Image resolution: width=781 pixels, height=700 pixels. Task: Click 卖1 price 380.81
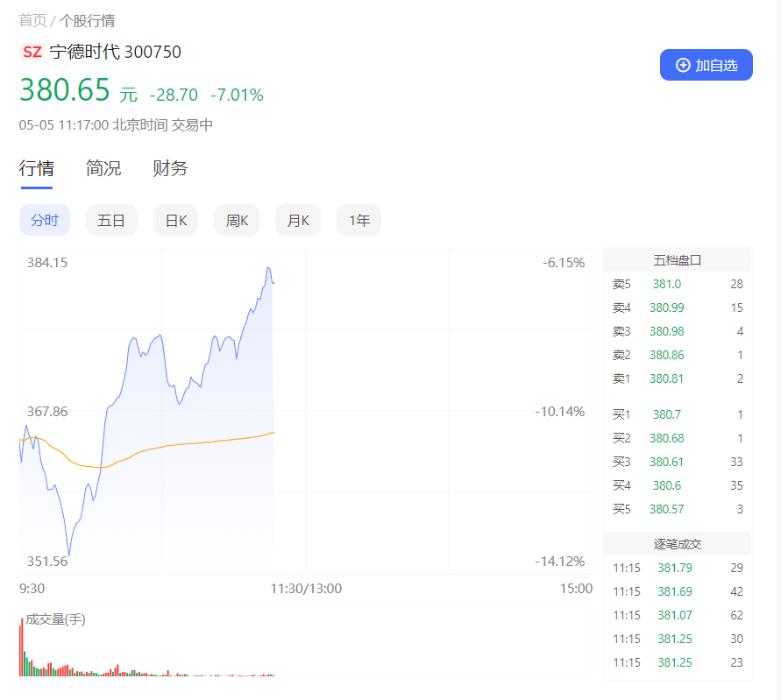point(667,378)
